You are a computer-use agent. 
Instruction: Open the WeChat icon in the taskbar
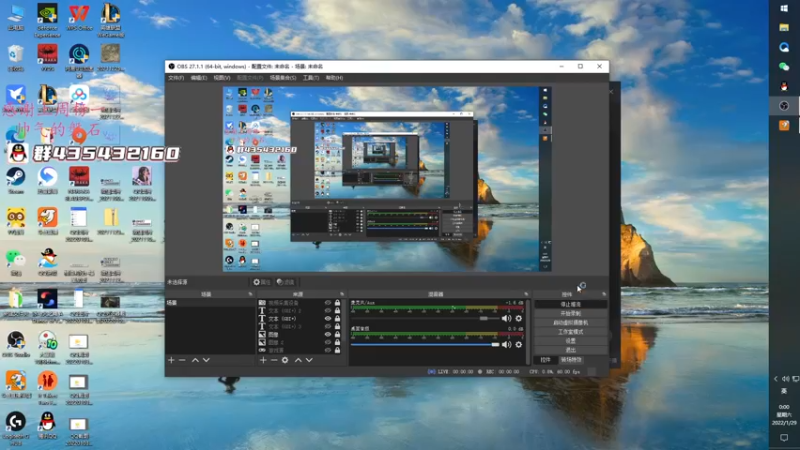tap(784, 66)
